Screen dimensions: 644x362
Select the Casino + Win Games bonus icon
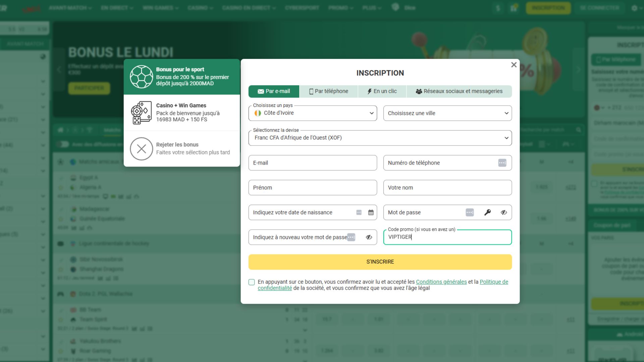tap(141, 113)
